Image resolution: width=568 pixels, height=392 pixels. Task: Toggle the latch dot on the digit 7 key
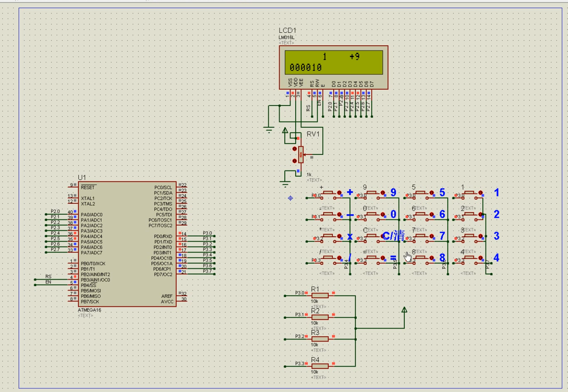click(431, 236)
